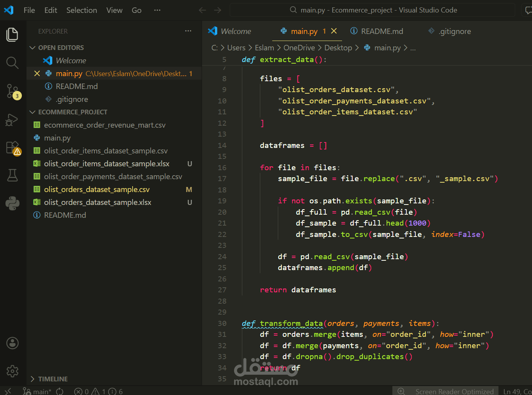Open the Python extension view
Viewport: 532px width, 395px height.
[12, 203]
